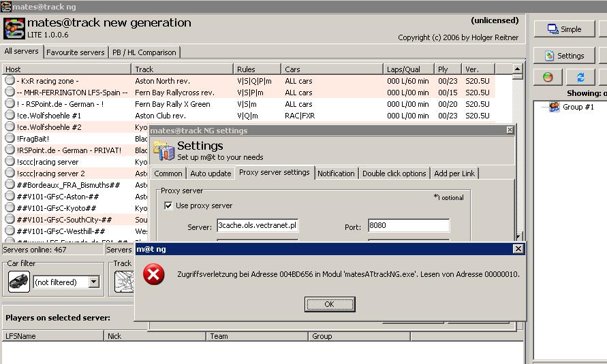Screen dimensions: 607x364
Task: Select Group #1 tree item
Action: coord(578,107)
